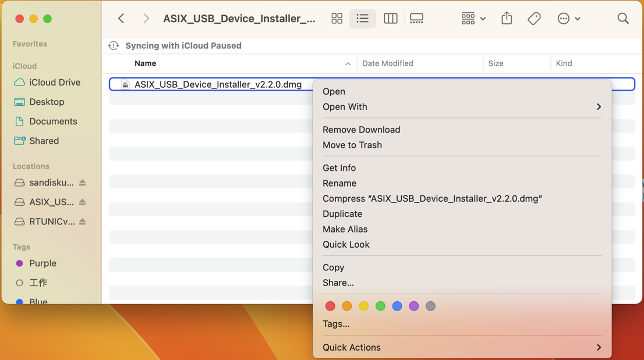Open the More actions ellipsis menu
The width and height of the screenshot is (644, 360).
click(x=568, y=19)
